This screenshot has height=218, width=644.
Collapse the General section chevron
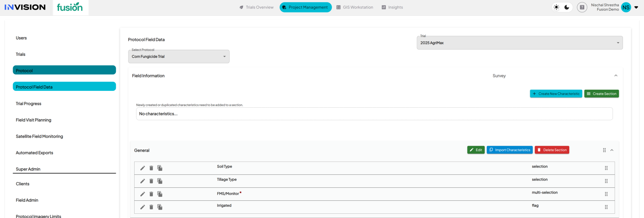[x=612, y=150]
